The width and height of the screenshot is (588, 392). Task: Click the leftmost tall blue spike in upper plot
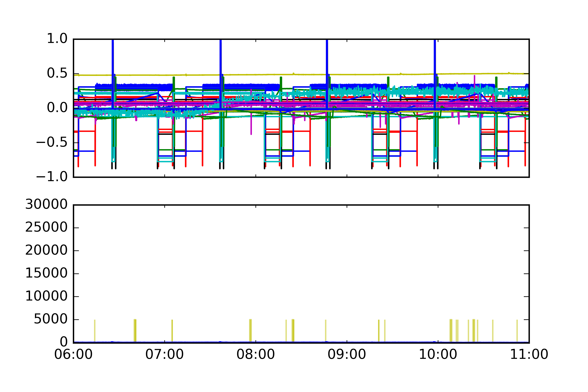point(113,57)
